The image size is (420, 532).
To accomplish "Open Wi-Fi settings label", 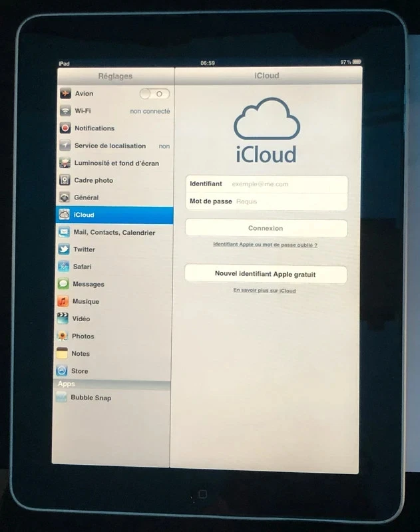I will (x=83, y=110).
